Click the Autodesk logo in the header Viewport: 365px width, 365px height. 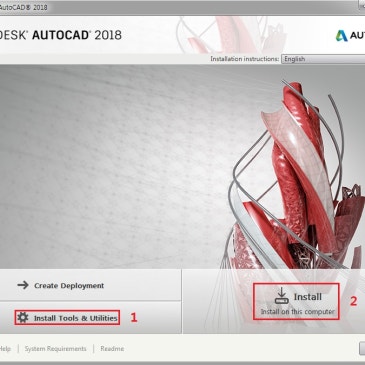[x=342, y=36]
